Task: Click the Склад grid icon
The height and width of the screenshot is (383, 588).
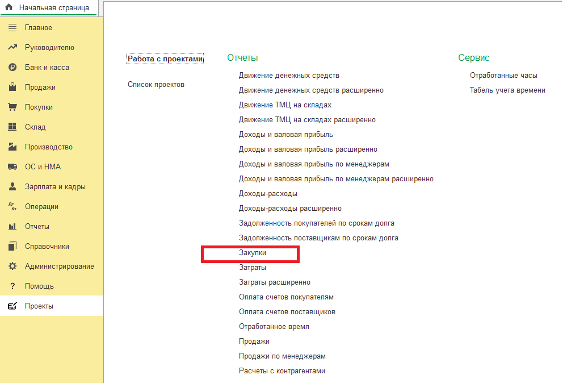Action: (x=12, y=127)
